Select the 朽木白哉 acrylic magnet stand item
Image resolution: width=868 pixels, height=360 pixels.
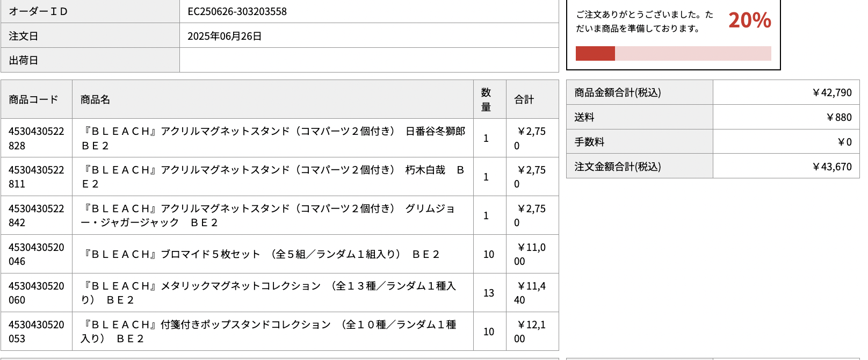[x=273, y=177]
